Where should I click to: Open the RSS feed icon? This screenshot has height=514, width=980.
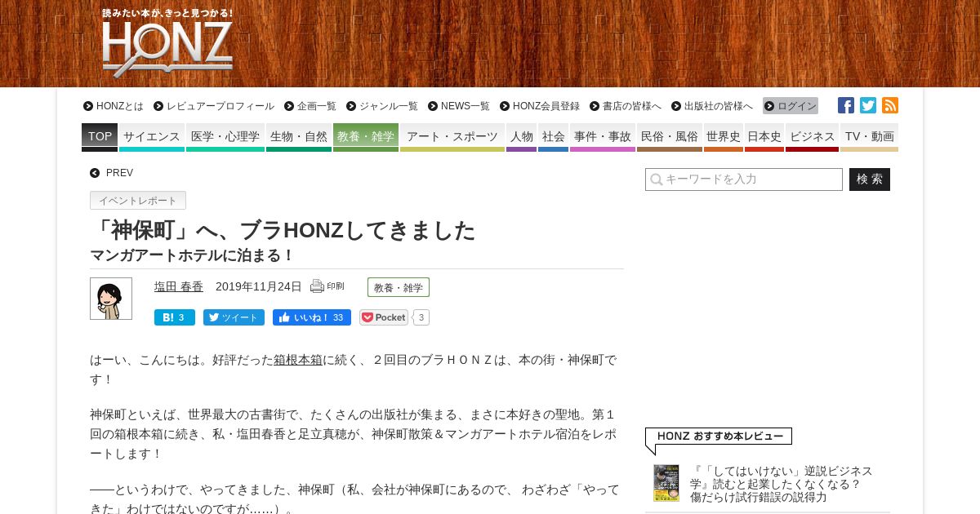pos(890,105)
